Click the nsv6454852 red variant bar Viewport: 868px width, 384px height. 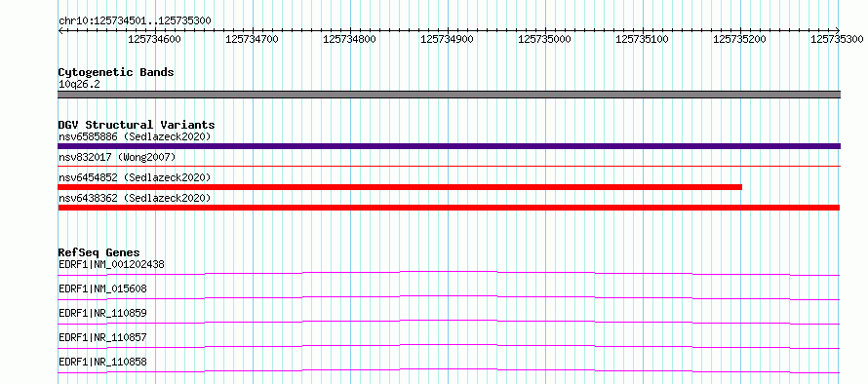pos(400,187)
